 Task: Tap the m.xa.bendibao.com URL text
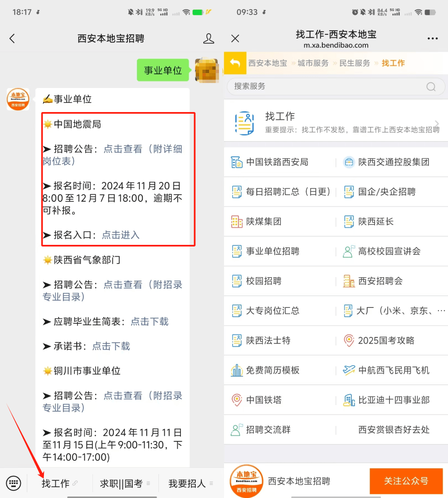336,45
